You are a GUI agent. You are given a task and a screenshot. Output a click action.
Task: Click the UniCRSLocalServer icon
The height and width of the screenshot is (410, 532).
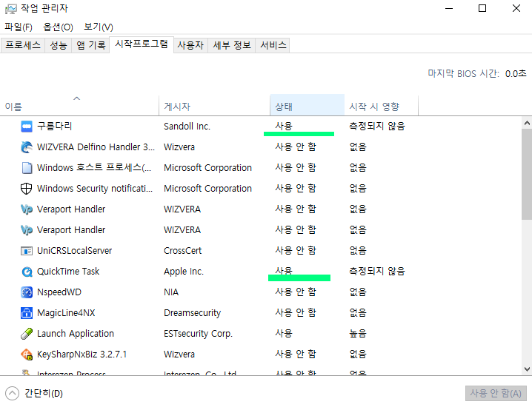[x=27, y=251]
